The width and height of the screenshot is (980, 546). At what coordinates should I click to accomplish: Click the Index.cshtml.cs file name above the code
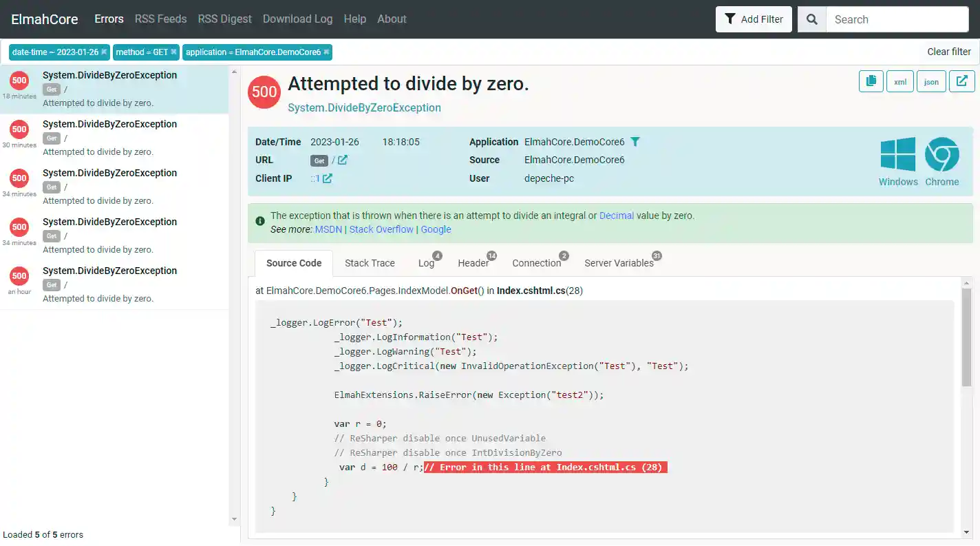pyautogui.click(x=531, y=291)
